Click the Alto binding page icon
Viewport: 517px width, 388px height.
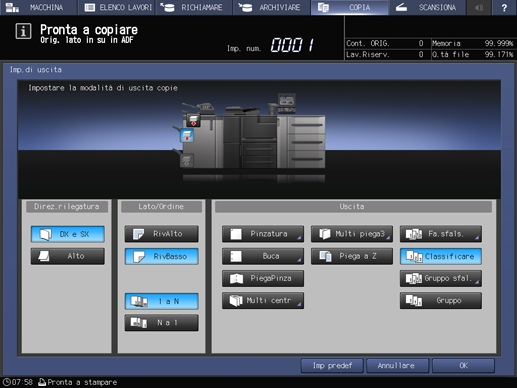(x=44, y=256)
